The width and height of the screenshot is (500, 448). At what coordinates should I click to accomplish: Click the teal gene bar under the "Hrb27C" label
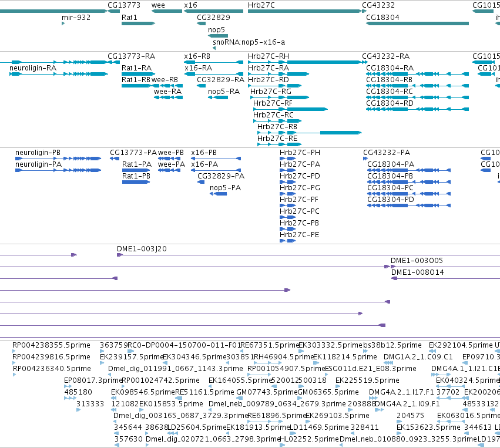click(305, 11)
